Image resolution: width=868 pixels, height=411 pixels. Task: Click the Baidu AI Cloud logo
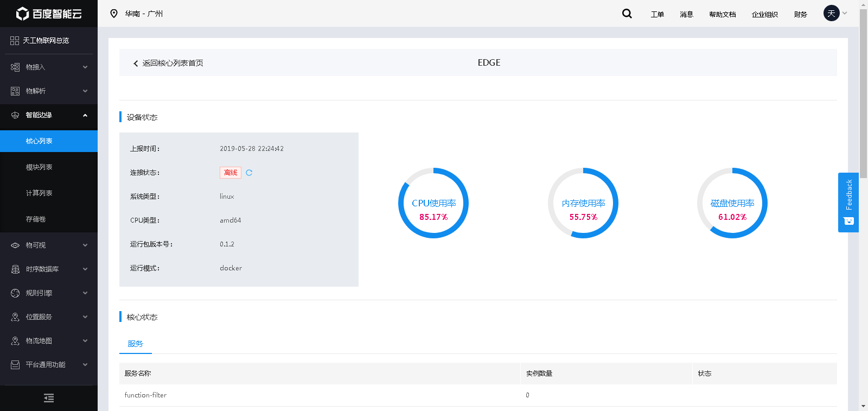tap(49, 14)
